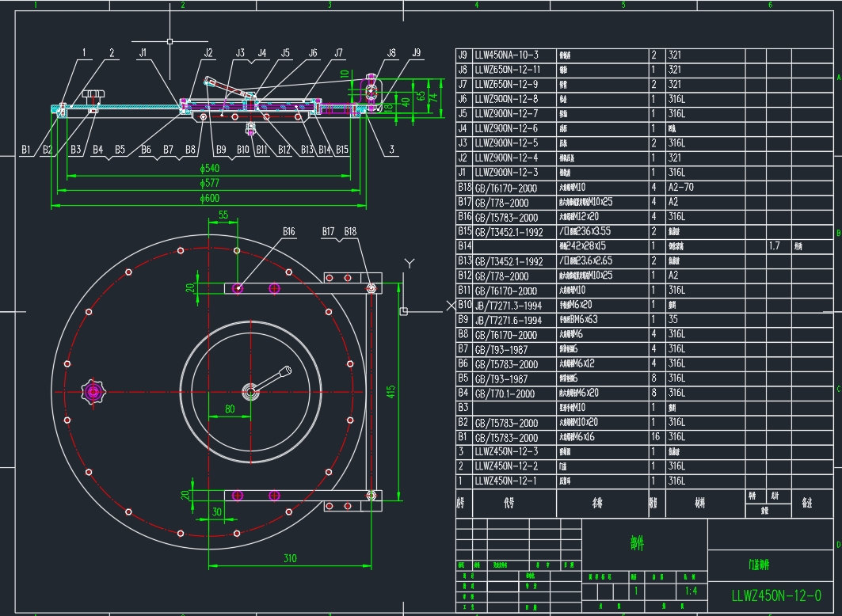Select the 236x3.55 O-ring size in row B15
The image size is (842, 616).
[x=592, y=231]
